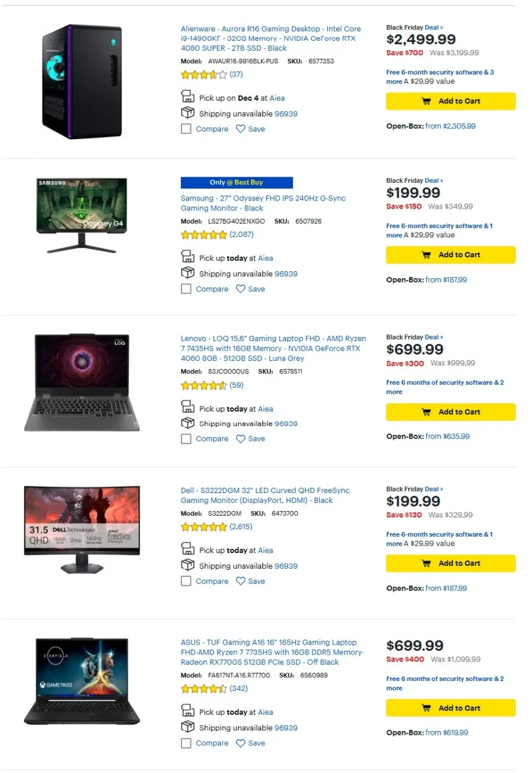Image resolution: width=532 pixels, height=773 pixels.
Task: Save the Dell S3222DGM monitor via heart icon
Action: pyautogui.click(x=240, y=581)
